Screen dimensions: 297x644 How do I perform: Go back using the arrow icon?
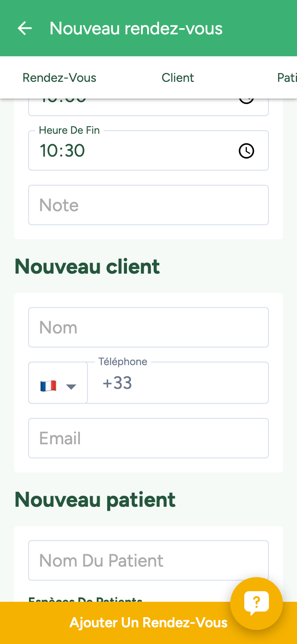point(25,29)
